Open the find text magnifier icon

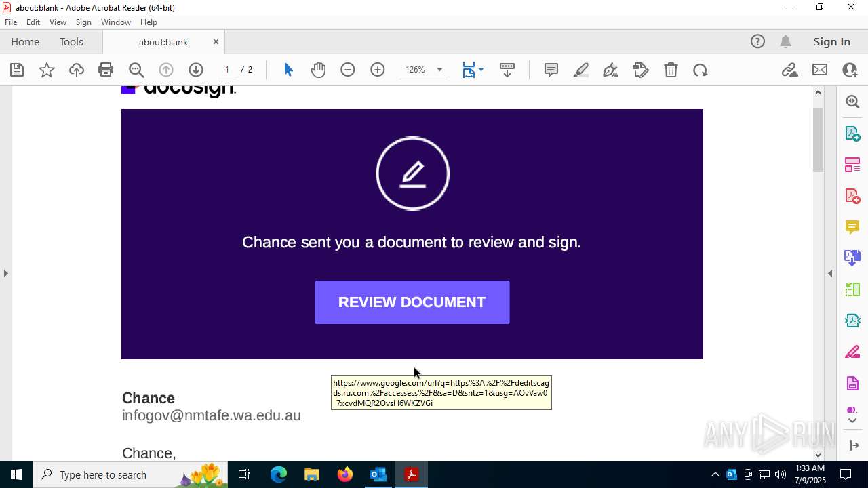(136, 70)
